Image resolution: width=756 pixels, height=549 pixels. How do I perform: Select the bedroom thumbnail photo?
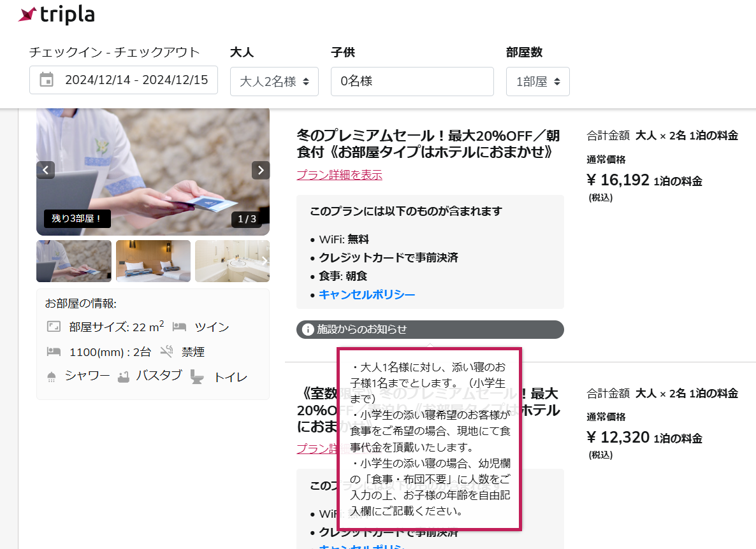(154, 261)
